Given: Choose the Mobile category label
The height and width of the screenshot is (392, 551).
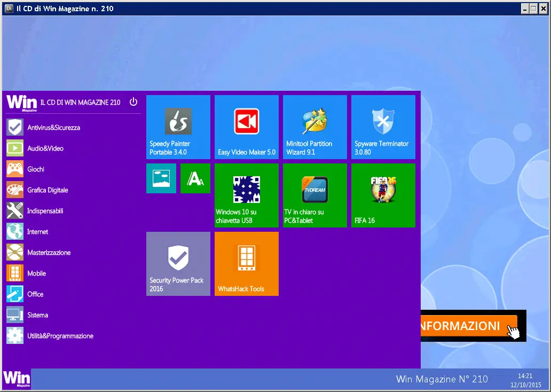Looking at the screenshot, I should click(36, 273).
